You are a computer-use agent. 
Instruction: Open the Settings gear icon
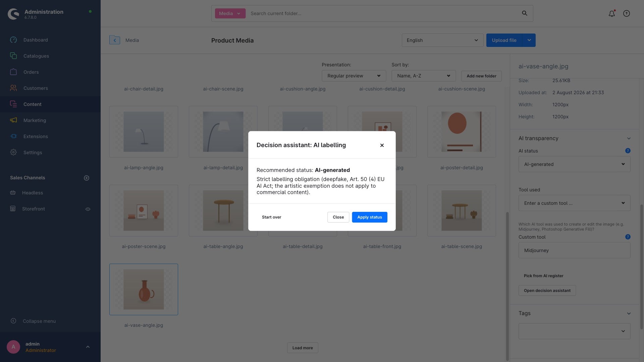(13, 153)
